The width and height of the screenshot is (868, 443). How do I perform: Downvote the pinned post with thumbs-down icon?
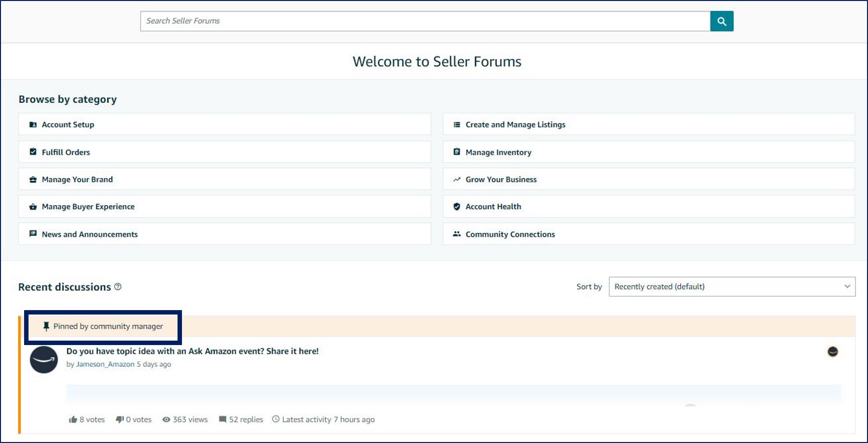click(120, 419)
